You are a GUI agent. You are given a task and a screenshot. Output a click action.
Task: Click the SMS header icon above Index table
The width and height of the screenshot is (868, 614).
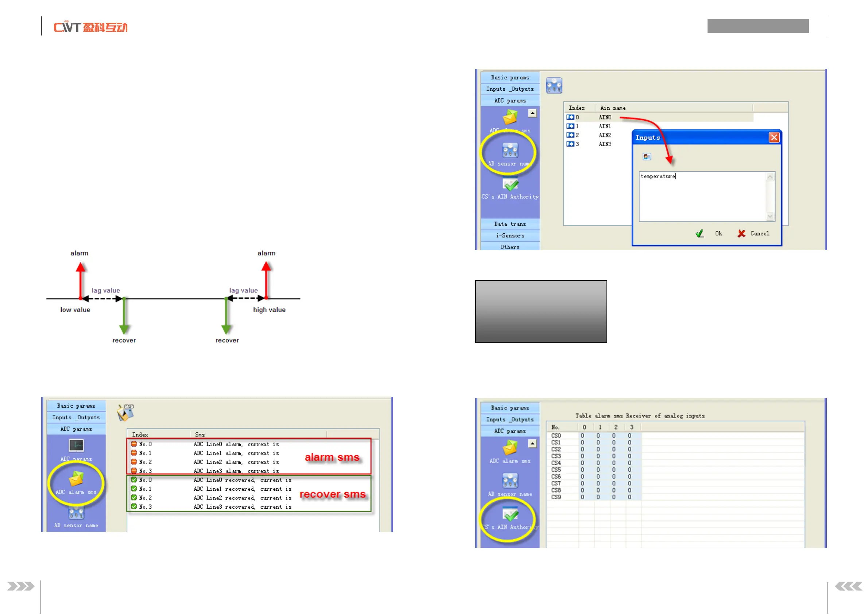[125, 412]
